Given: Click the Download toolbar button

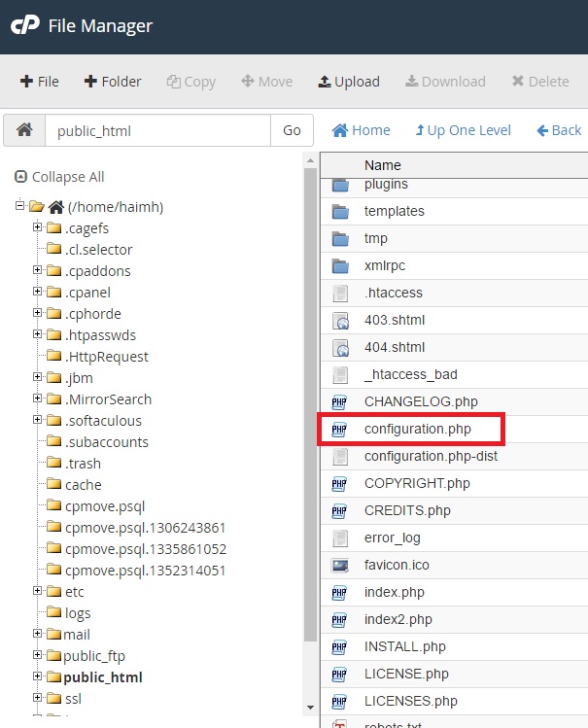Looking at the screenshot, I should pos(445,82).
